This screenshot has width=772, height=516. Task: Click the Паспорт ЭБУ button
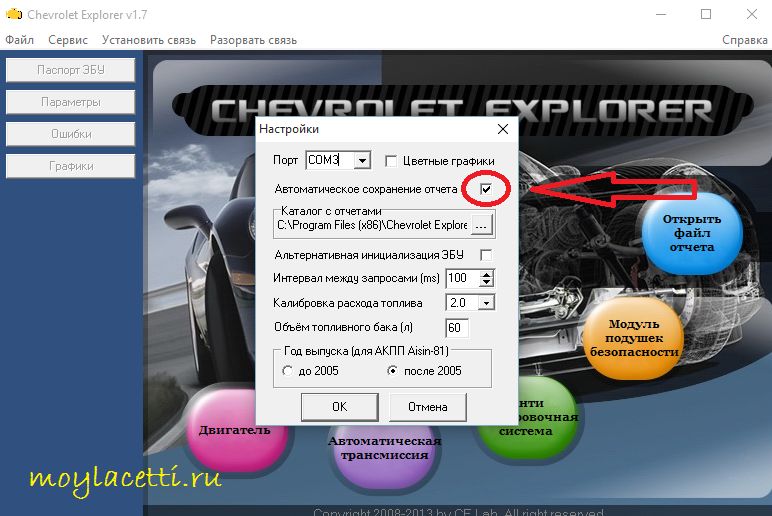70,70
